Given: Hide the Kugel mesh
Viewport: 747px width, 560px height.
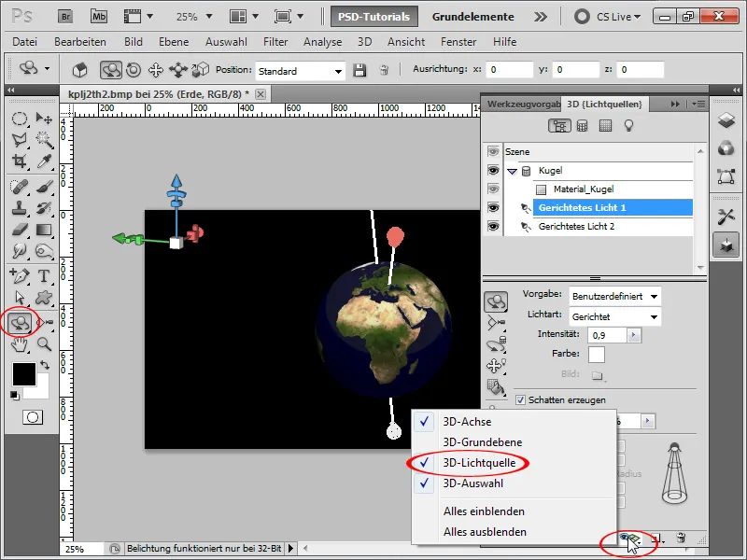Looking at the screenshot, I should pyautogui.click(x=493, y=171).
